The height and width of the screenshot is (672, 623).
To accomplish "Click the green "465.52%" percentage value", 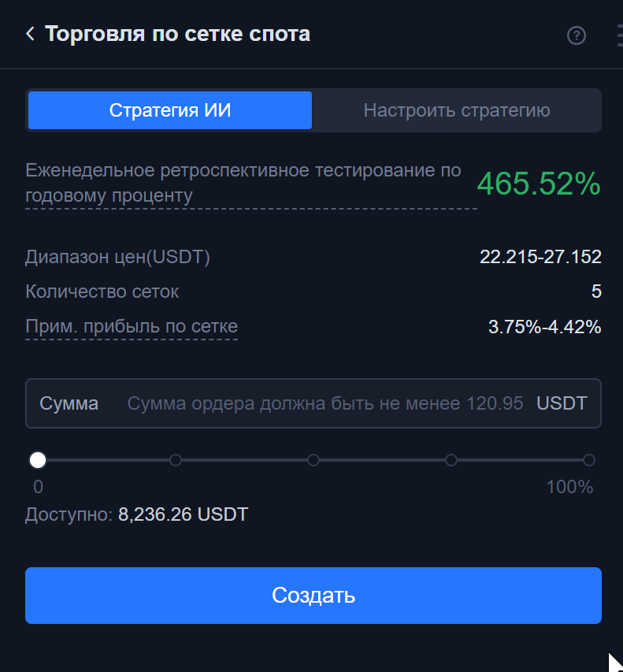I will point(540,184).
